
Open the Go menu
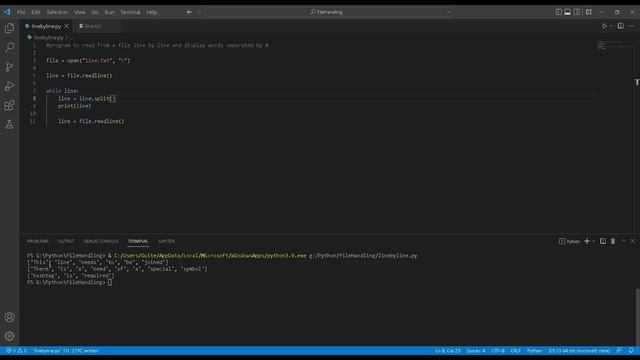95,12
